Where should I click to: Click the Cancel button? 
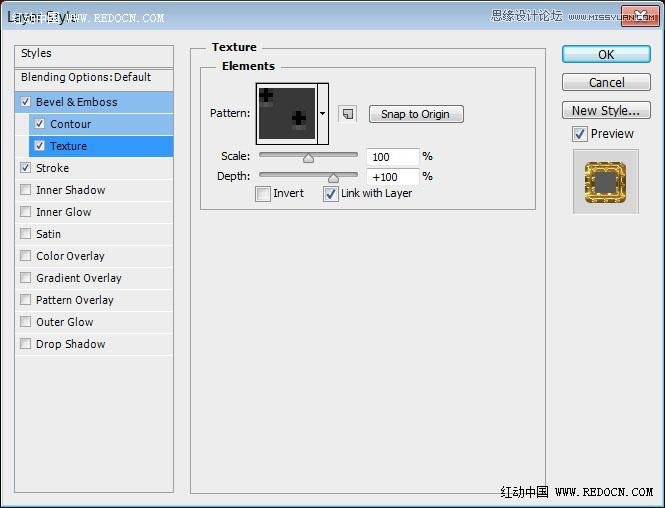tap(606, 83)
